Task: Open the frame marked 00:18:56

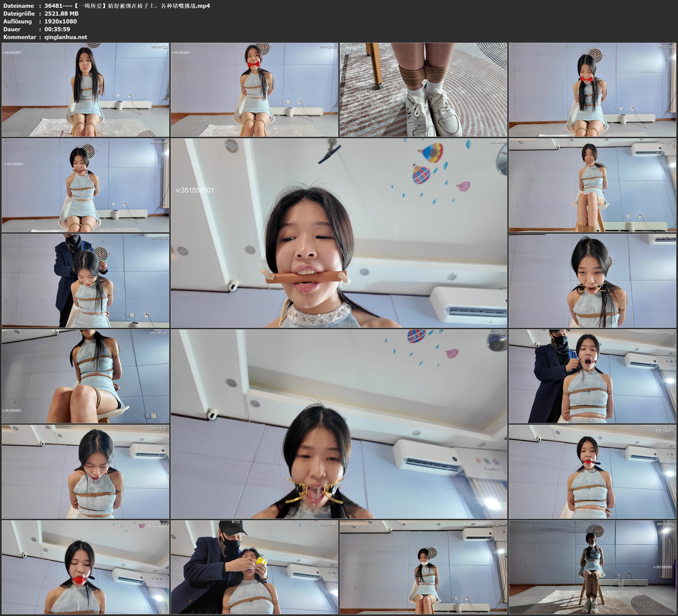Action: click(85, 376)
